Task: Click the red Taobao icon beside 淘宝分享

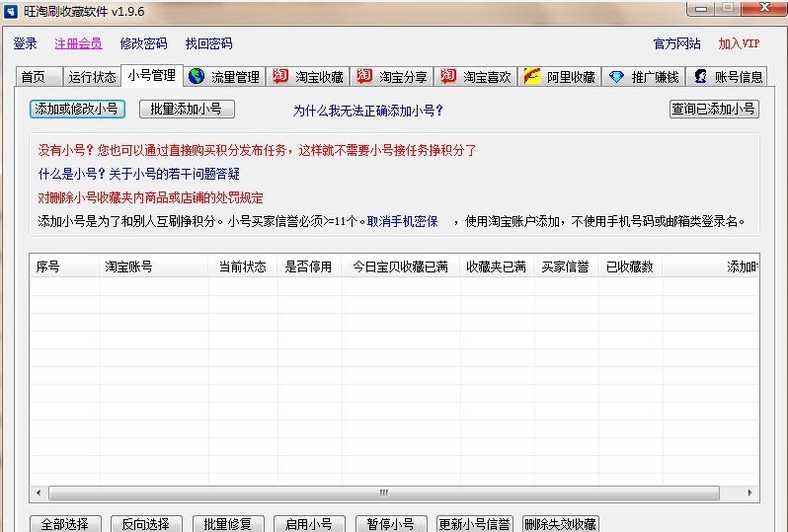Action: click(363, 76)
